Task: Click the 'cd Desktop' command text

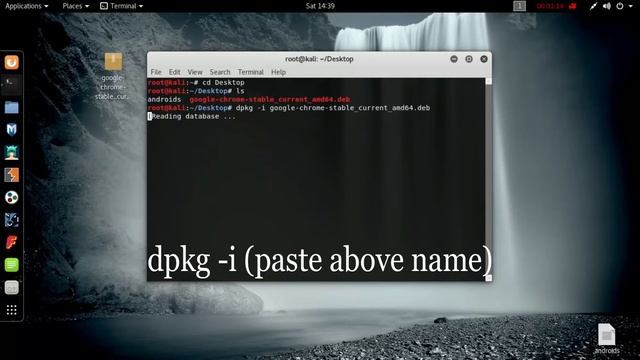Action: [x=223, y=82]
